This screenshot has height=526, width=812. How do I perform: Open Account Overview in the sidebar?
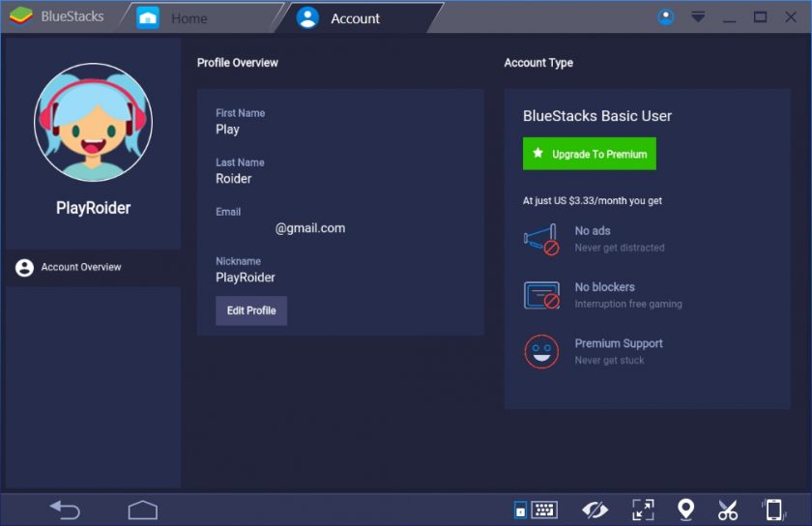[x=93, y=268]
